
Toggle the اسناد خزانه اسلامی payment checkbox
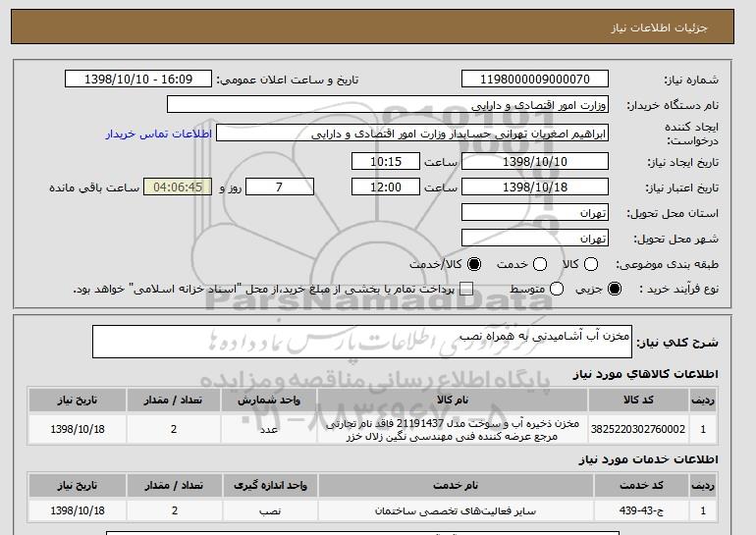coord(466,289)
